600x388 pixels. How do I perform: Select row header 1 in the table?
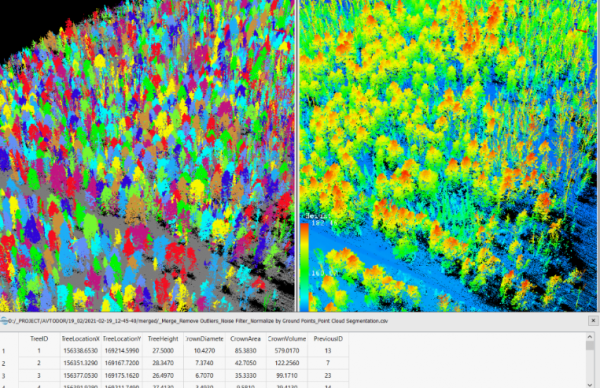(x=4, y=351)
